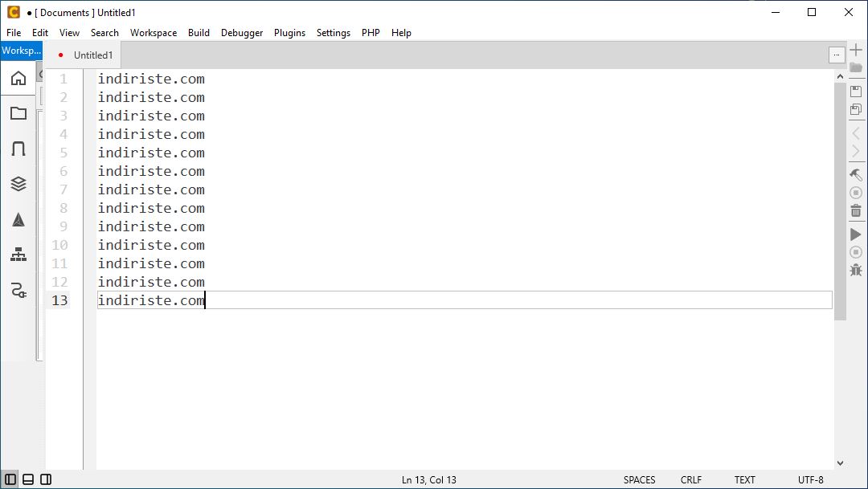Open the CMake triangle sidebar icon
Screen dimensions: 868x489
click(18, 219)
